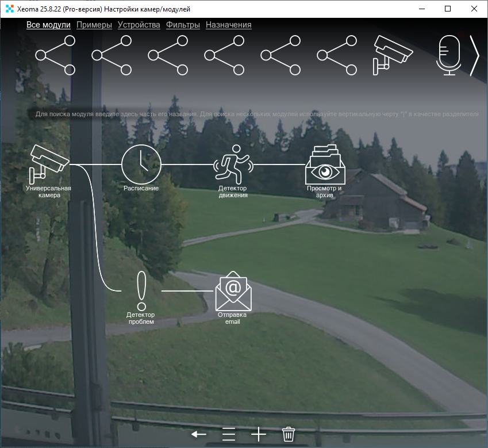Open the list menu at bottom
This screenshot has height=448, width=488.
click(229, 434)
